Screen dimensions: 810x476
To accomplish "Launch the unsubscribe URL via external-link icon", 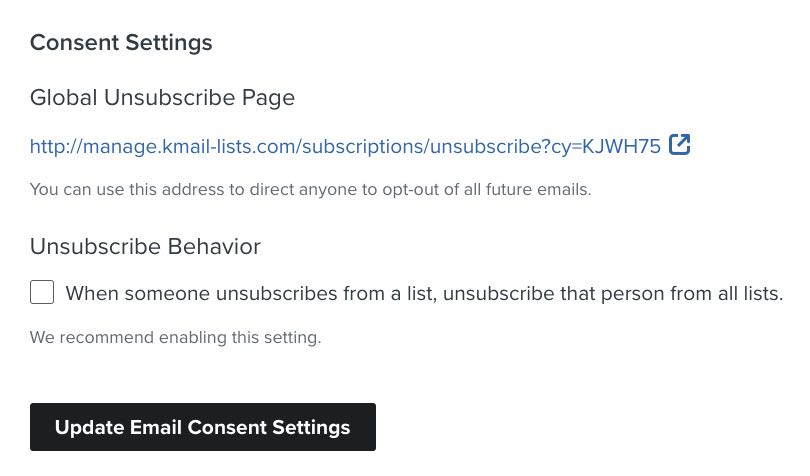I will [680, 145].
